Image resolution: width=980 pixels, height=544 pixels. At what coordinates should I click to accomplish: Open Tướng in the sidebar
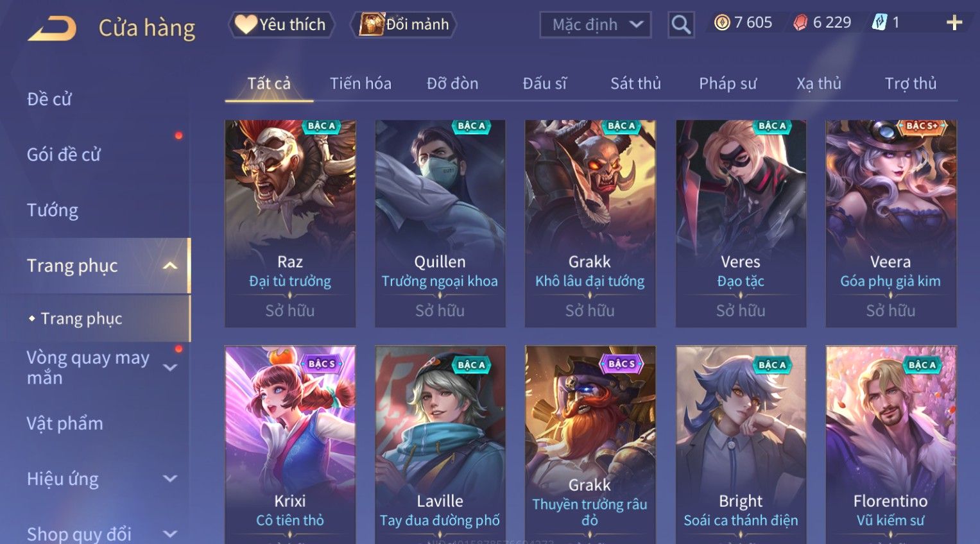[53, 210]
